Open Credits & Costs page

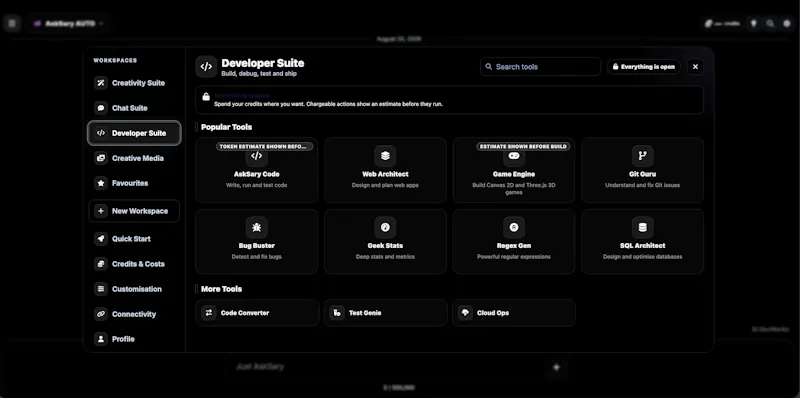(134, 264)
